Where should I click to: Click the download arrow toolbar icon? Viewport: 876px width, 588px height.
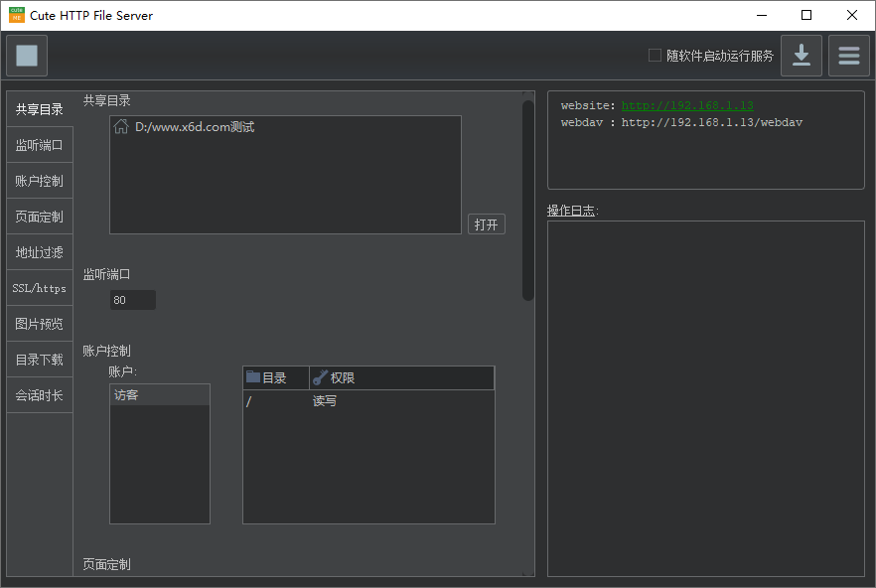pyautogui.click(x=801, y=56)
